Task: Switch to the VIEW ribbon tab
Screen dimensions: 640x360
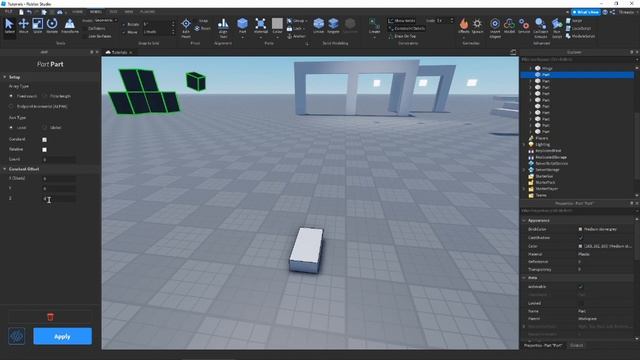Action: (128, 12)
